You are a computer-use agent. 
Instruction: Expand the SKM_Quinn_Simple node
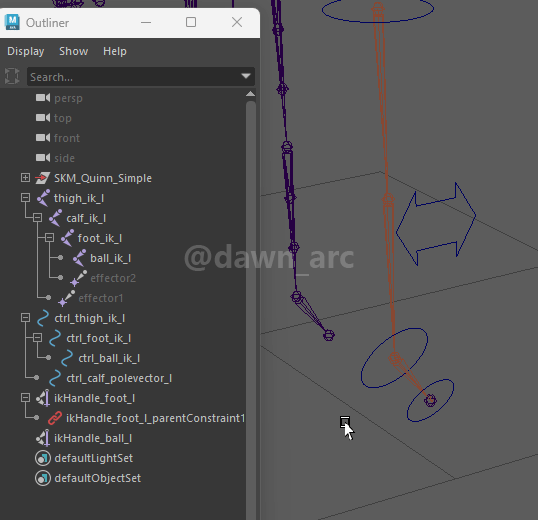coord(25,178)
